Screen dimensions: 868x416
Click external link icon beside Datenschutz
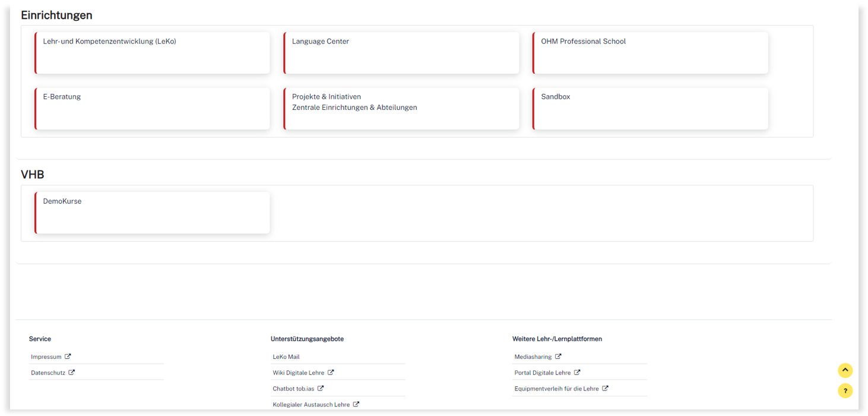pos(72,373)
